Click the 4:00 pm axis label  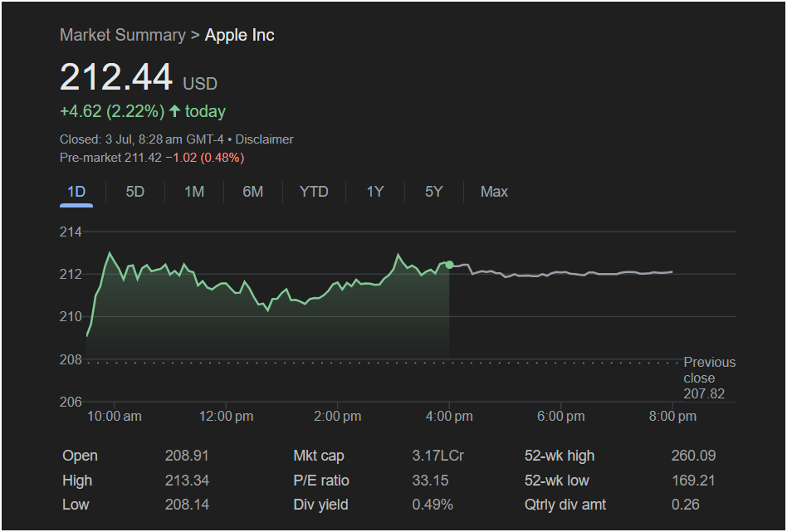click(x=449, y=416)
